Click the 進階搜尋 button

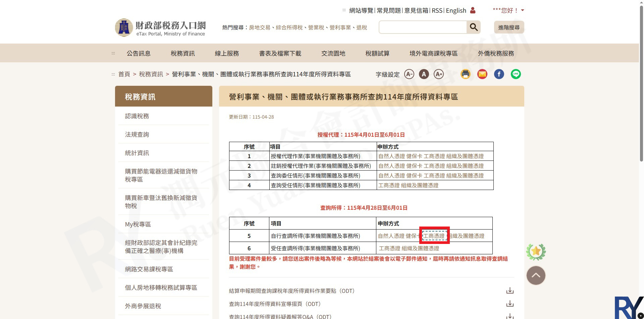[508, 27]
